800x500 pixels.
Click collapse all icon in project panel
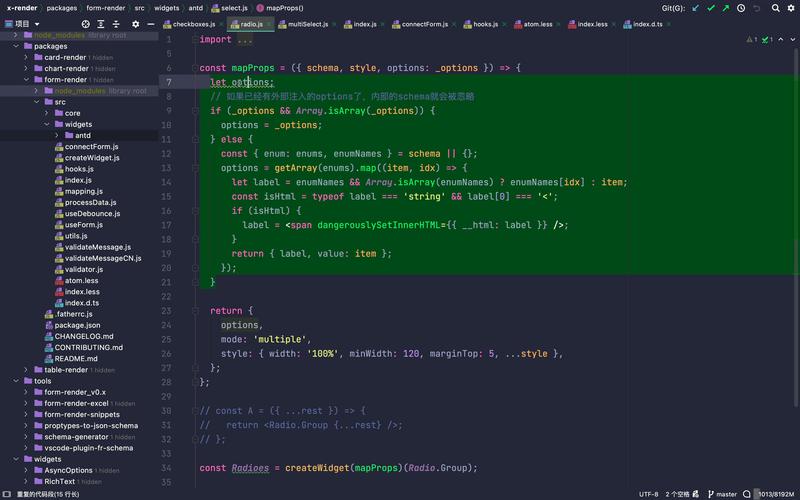[116, 24]
